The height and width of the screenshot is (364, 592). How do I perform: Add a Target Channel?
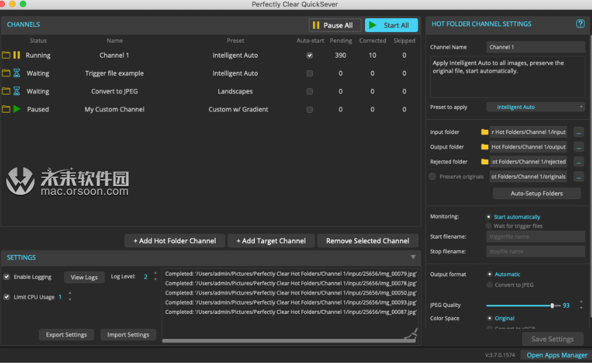pos(271,241)
